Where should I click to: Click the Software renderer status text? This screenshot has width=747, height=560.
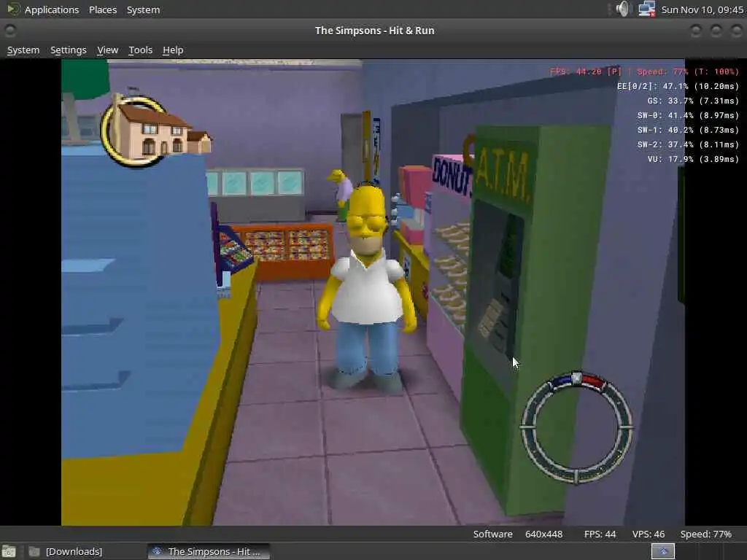click(492, 534)
